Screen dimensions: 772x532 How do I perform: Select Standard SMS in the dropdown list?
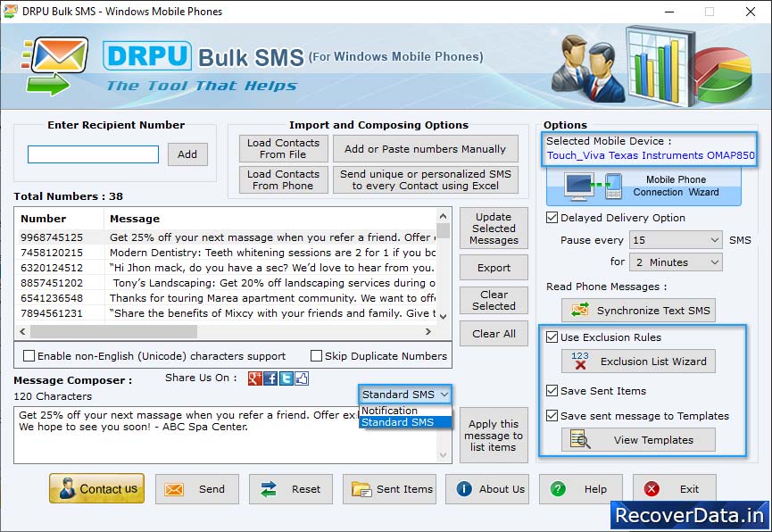pyautogui.click(x=405, y=422)
